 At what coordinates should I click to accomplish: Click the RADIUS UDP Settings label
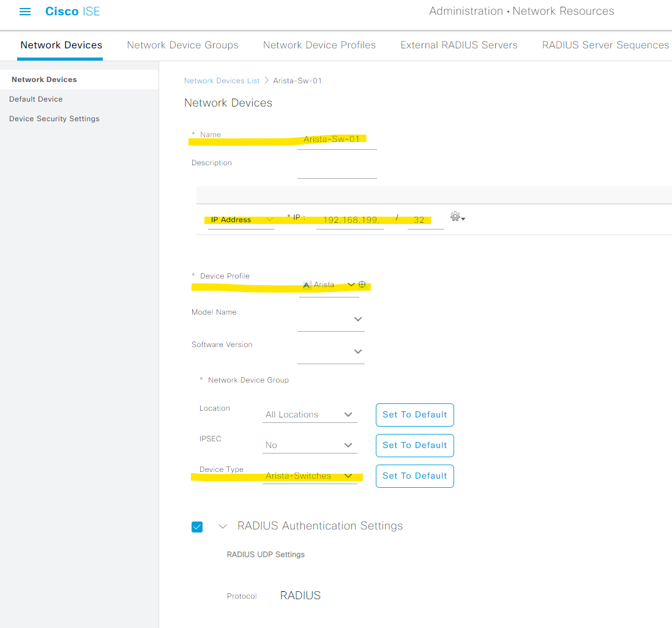click(x=266, y=555)
